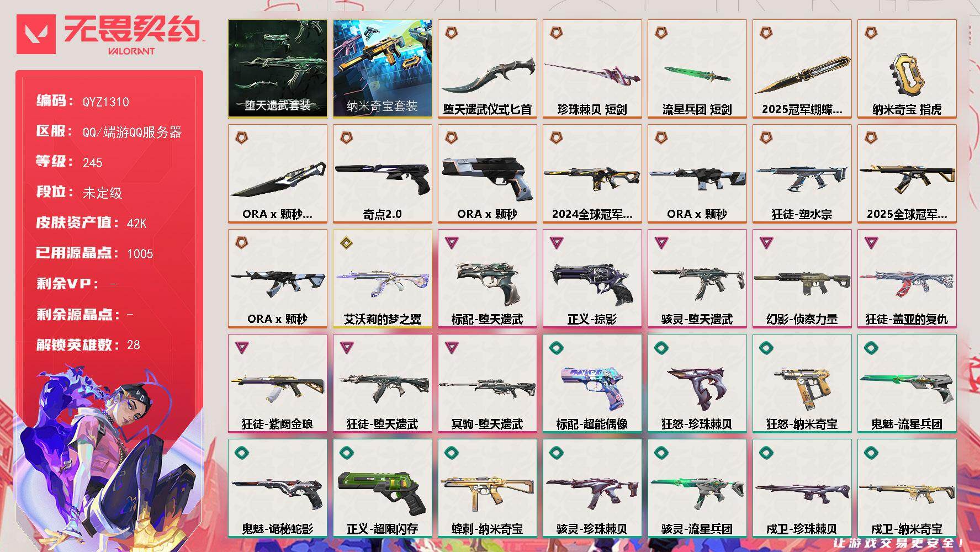Select the 幻影-侦察力量 rifle skin

[x=802, y=278]
